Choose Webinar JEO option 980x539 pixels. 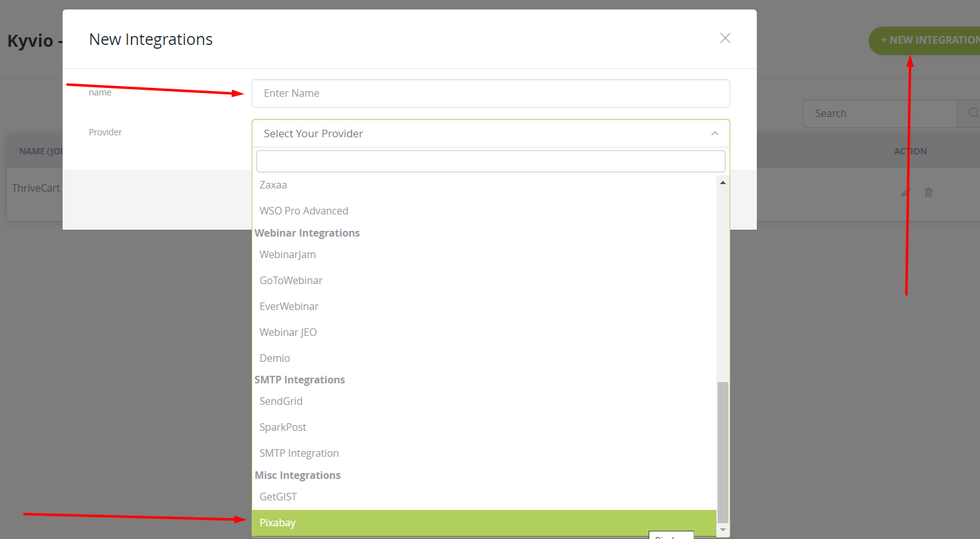pos(484,332)
